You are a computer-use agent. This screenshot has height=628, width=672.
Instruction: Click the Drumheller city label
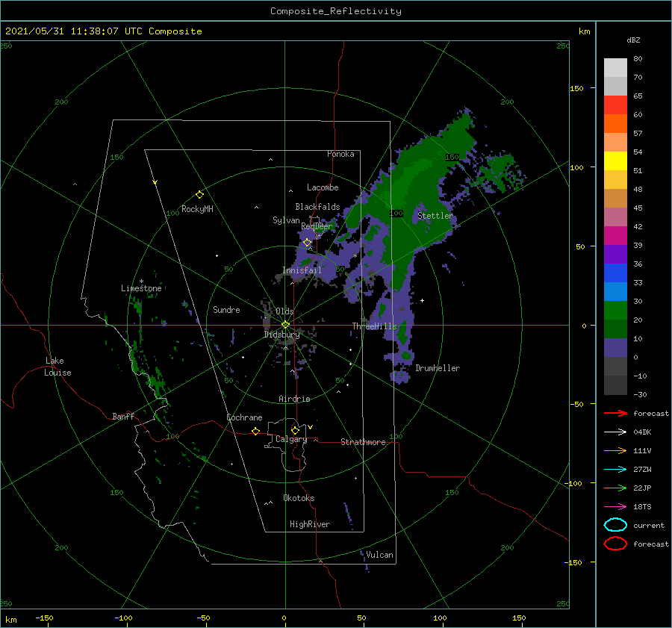[x=438, y=368]
